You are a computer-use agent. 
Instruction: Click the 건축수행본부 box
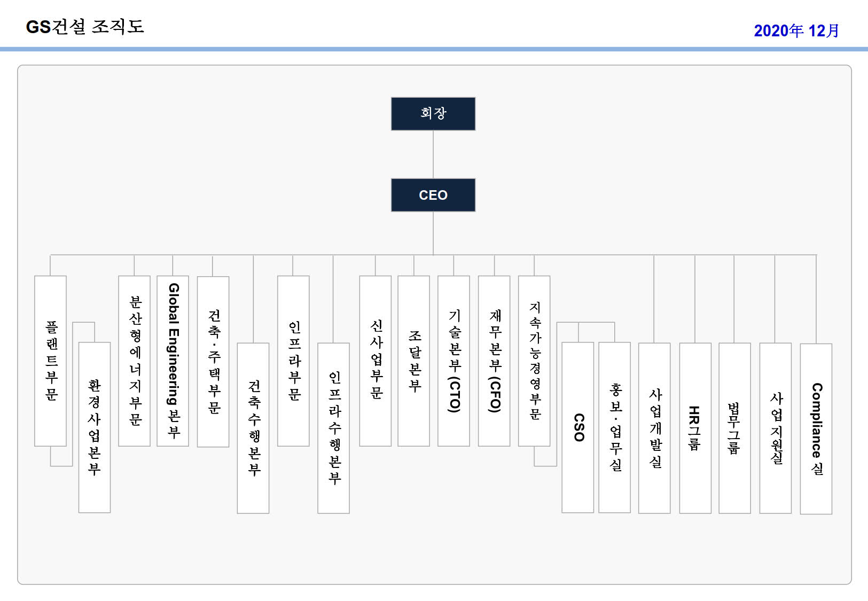[x=253, y=428]
